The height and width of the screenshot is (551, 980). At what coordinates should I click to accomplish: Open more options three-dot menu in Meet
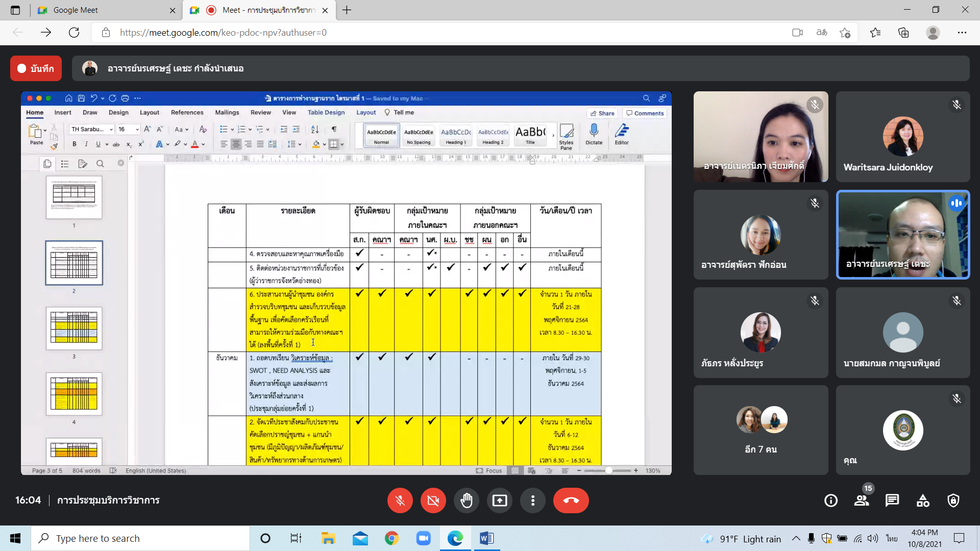[x=532, y=500]
